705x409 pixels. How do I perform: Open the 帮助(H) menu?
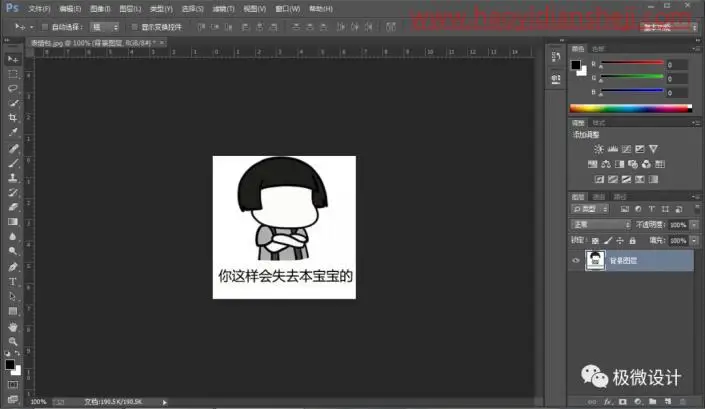tap(321, 9)
